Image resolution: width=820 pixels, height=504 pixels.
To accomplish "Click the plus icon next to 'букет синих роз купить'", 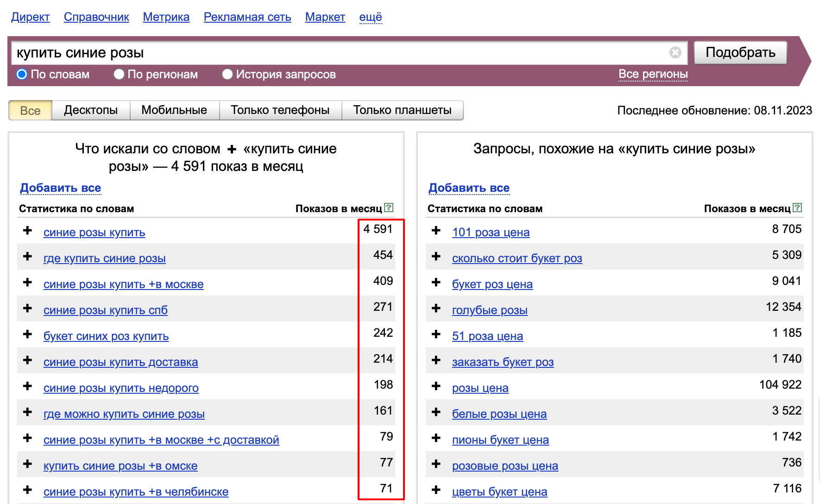I will click(x=28, y=334).
